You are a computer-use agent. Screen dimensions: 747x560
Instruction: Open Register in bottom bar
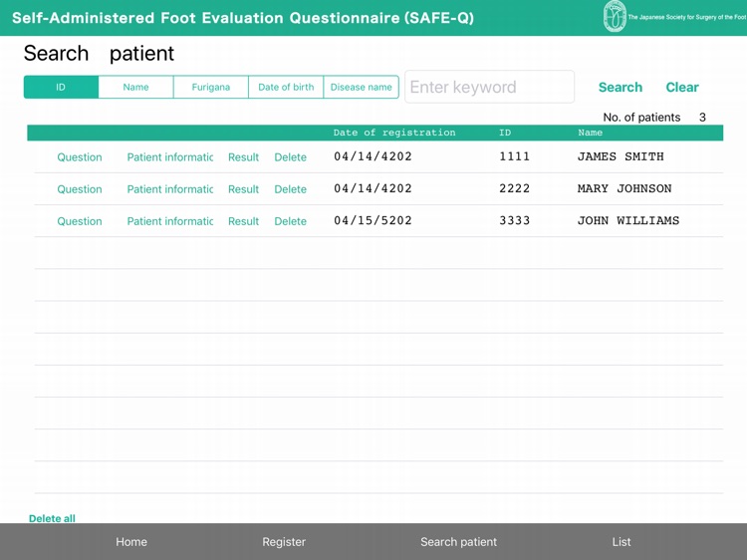point(284,541)
